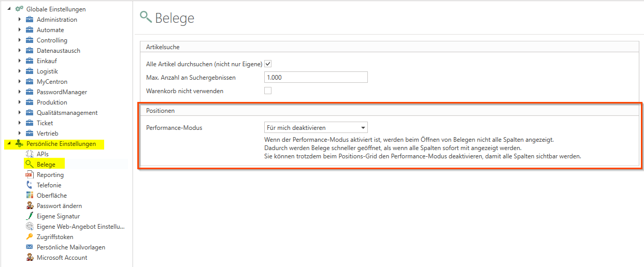Open the Performance-Modus dropdown
The width and height of the screenshot is (644, 267).
(316, 127)
